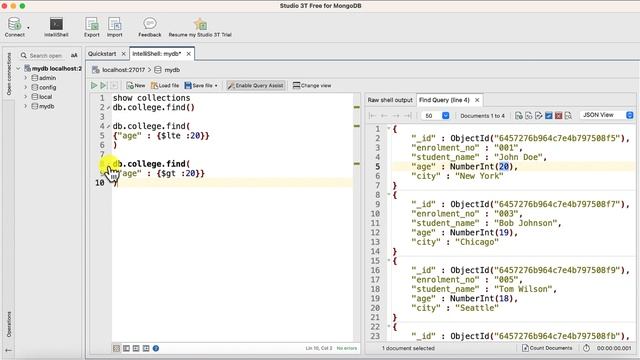
Task: Select the Find Query (line 4) tab
Action: 444,100
